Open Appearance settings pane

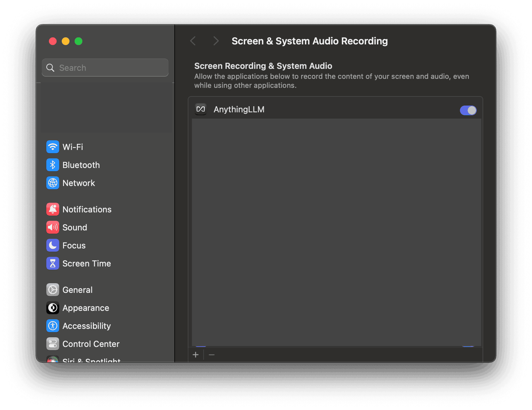click(86, 308)
